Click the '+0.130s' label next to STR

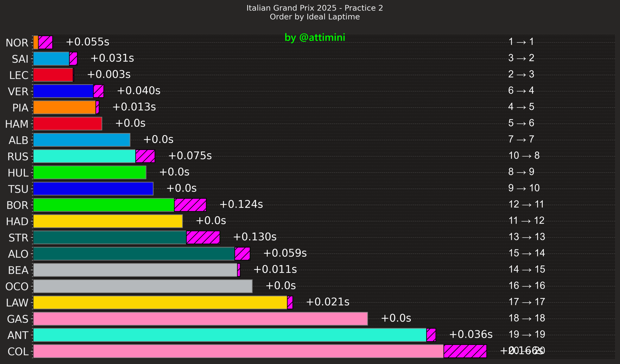pos(255,237)
